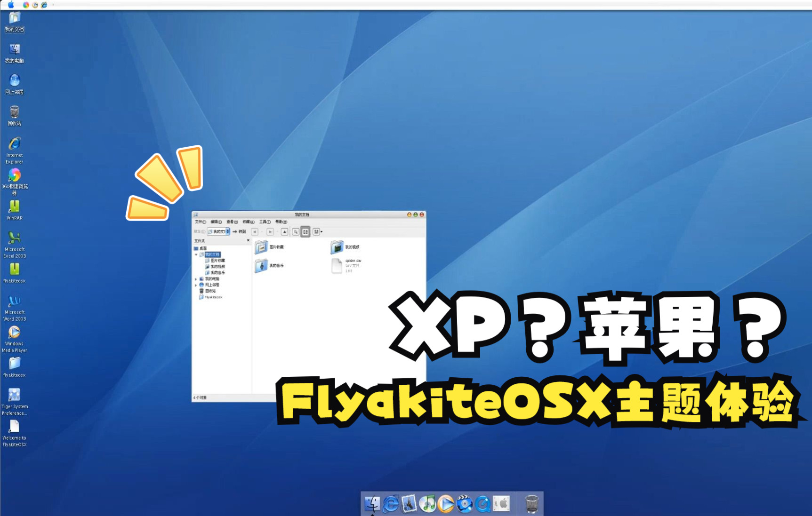Viewport: 812px width, 516px height.
Task: Go back with the Back arrow button
Action: 255,232
